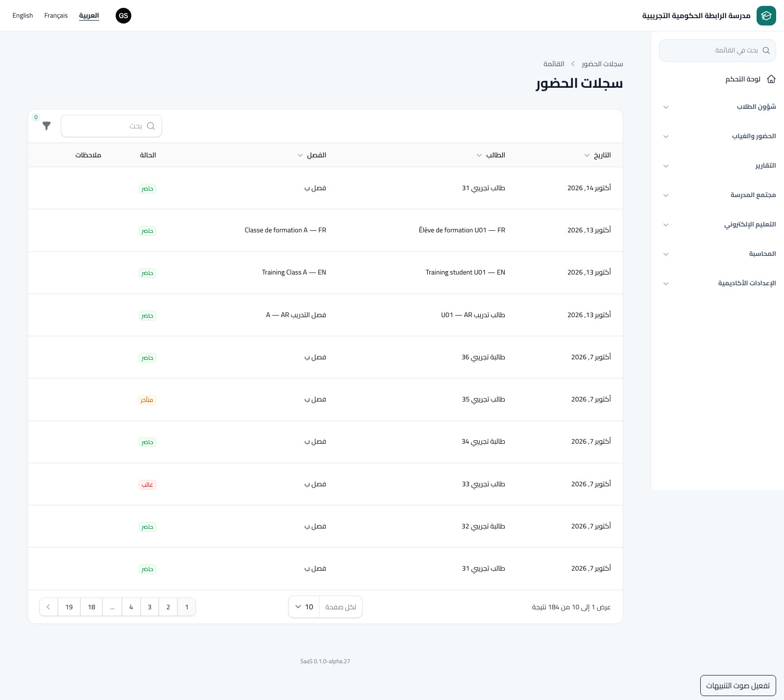
Task: Expand the الحضور والغياب sidebar section
Action: [x=717, y=136]
